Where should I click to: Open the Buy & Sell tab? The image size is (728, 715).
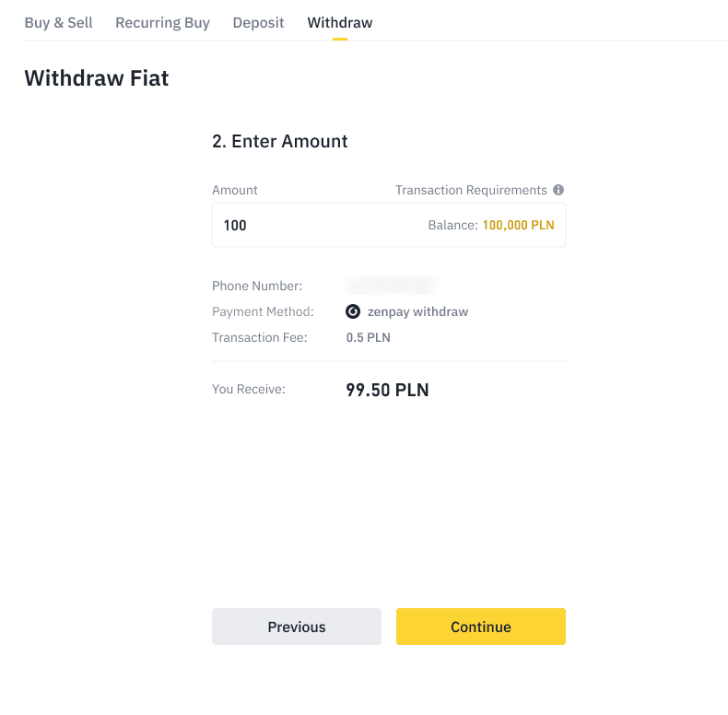pyautogui.click(x=58, y=22)
